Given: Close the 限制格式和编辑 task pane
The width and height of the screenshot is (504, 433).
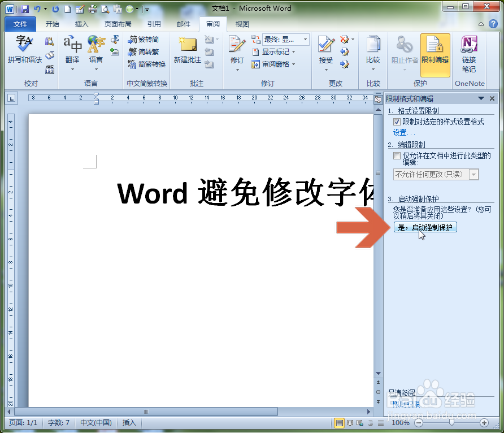Looking at the screenshot, I should tap(492, 98).
